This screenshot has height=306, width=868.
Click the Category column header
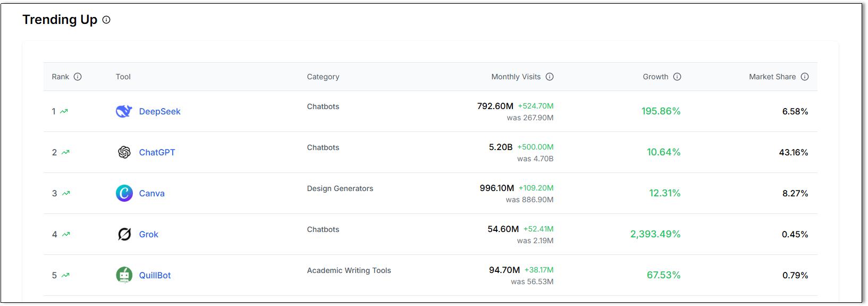(323, 77)
